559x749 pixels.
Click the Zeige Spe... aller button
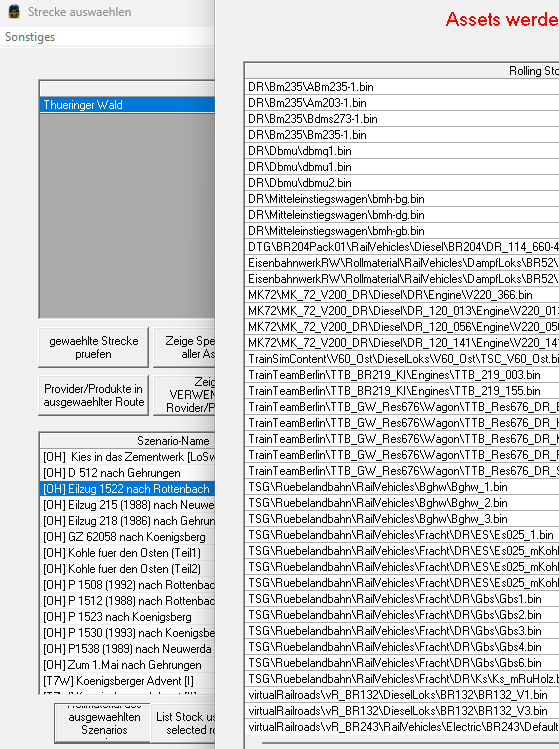pos(184,347)
